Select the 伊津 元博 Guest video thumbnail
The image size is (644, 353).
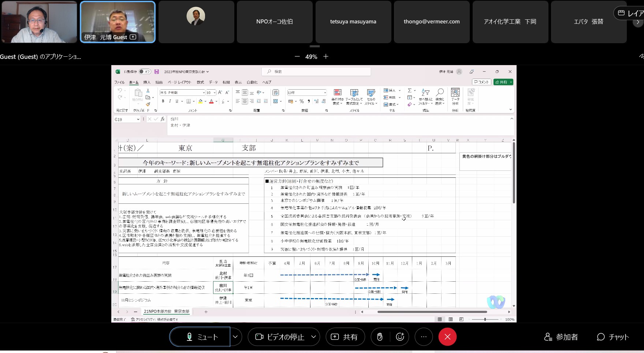click(118, 22)
